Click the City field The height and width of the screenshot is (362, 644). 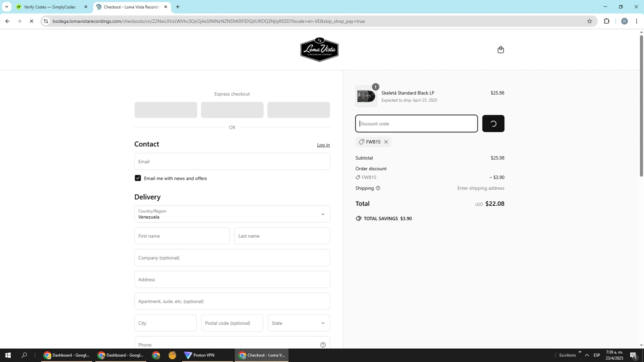pos(165,323)
